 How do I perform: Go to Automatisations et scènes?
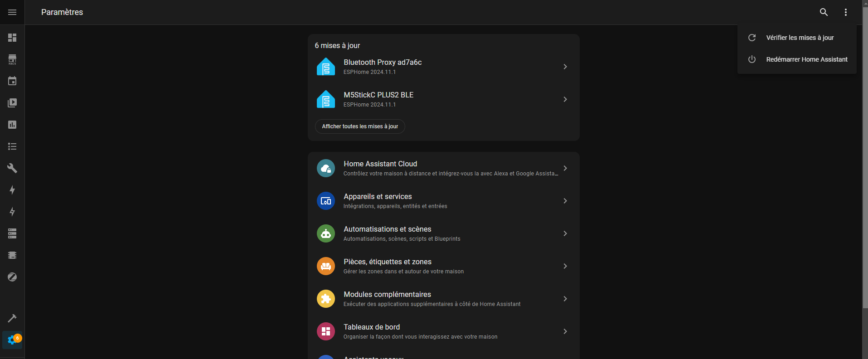(444, 233)
